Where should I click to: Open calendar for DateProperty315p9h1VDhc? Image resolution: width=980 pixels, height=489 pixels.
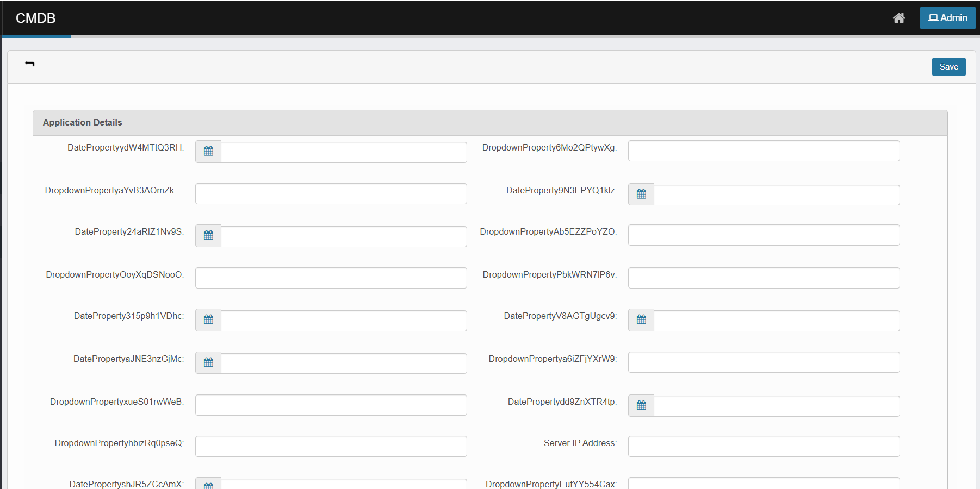208,320
